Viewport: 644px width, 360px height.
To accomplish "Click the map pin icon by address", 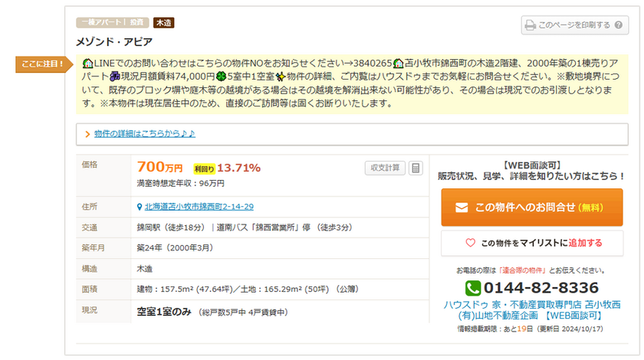I will point(138,207).
